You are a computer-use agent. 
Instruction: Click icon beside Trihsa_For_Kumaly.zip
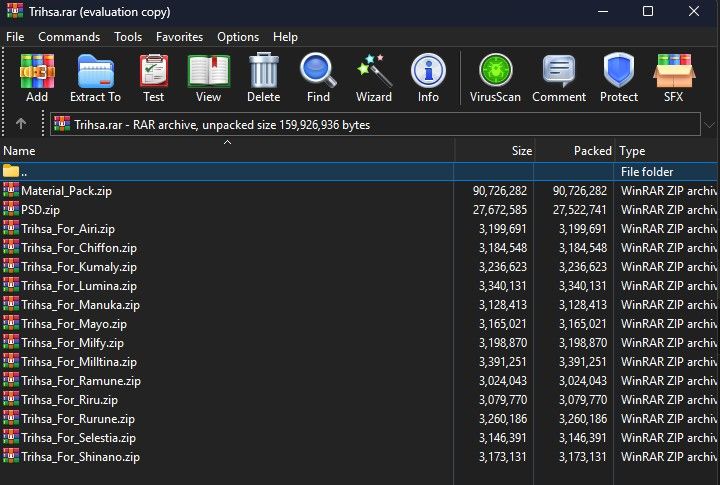11,266
